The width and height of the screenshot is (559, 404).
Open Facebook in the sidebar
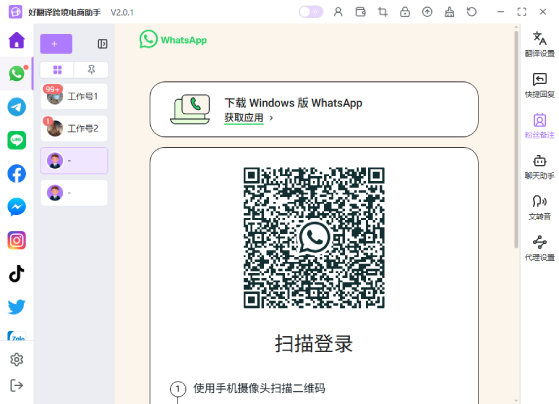tap(16, 173)
